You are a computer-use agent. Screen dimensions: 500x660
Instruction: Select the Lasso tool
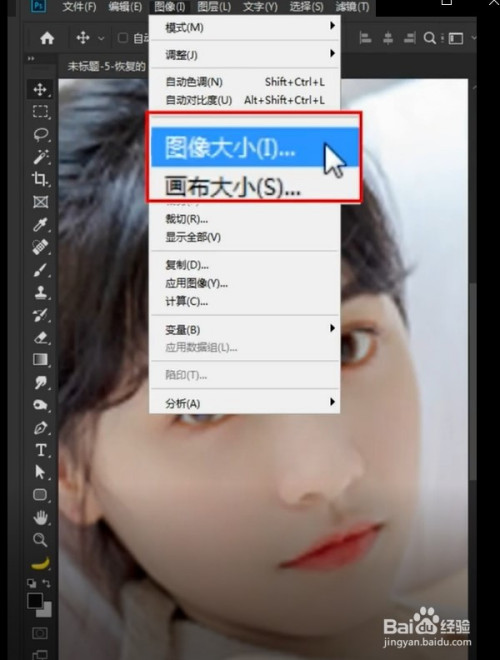[40, 134]
